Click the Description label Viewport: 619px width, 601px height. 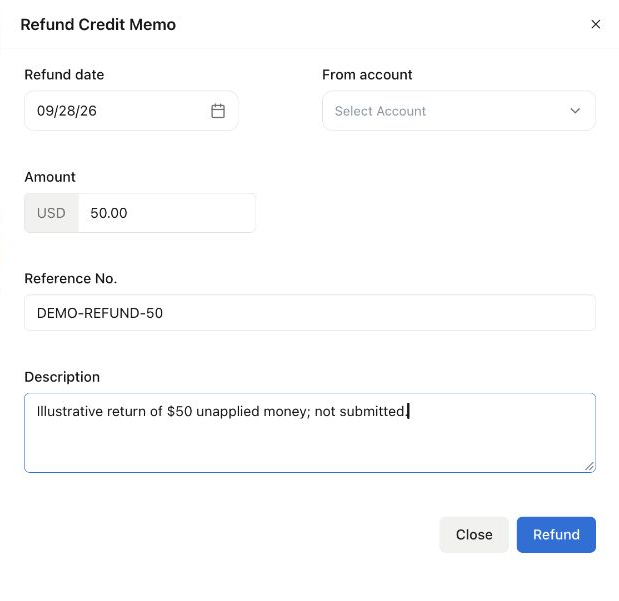(x=62, y=377)
